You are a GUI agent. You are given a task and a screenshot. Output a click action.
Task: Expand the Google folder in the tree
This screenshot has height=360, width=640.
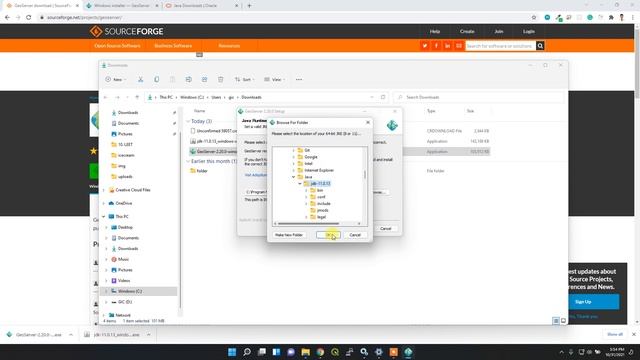click(293, 157)
